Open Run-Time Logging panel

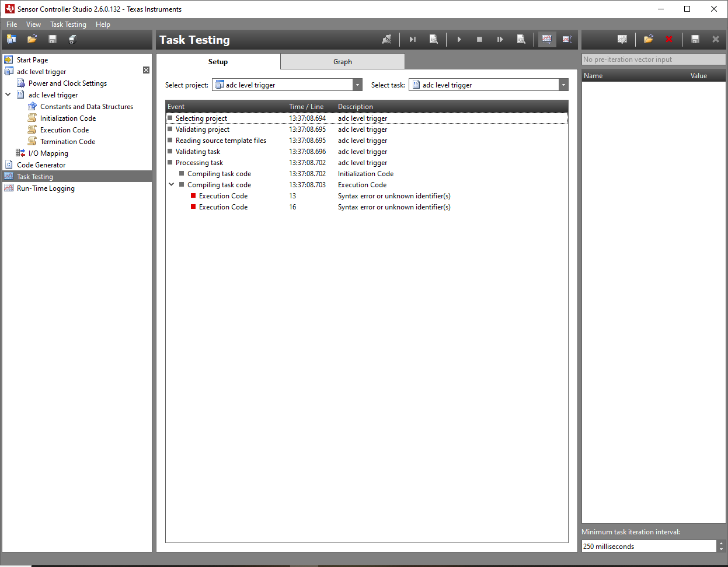coord(46,188)
